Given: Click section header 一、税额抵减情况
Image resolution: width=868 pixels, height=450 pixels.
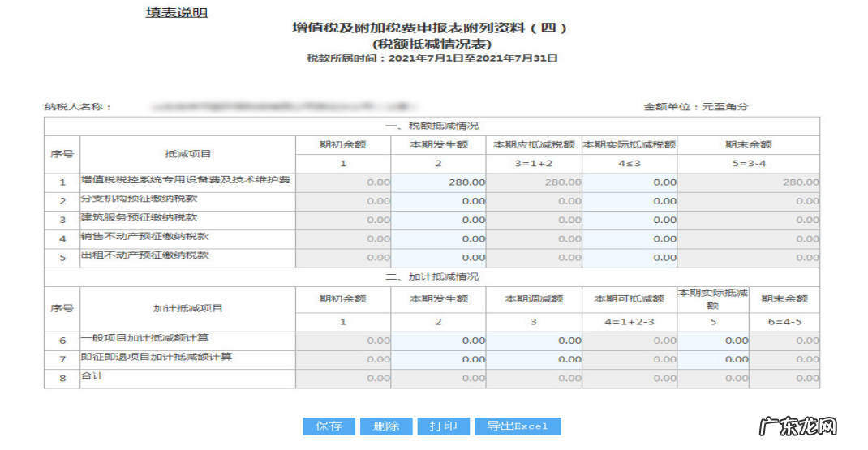Looking at the screenshot, I should [x=432, y=126].
